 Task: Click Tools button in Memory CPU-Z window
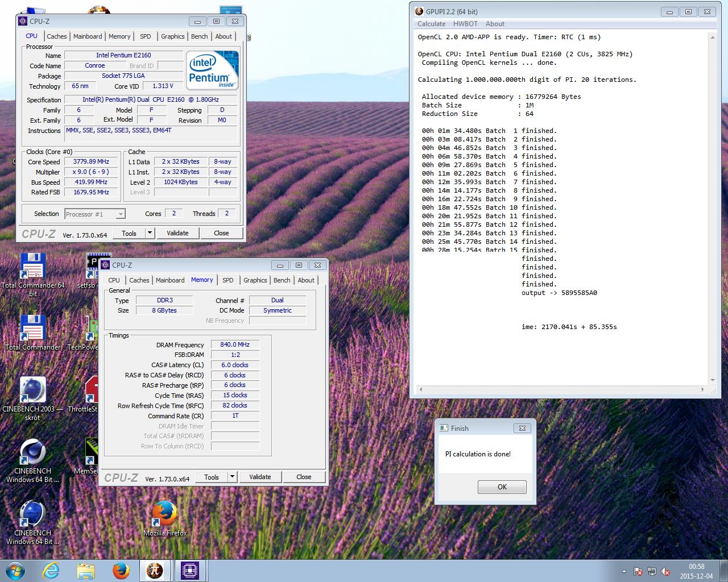[212, 477]
